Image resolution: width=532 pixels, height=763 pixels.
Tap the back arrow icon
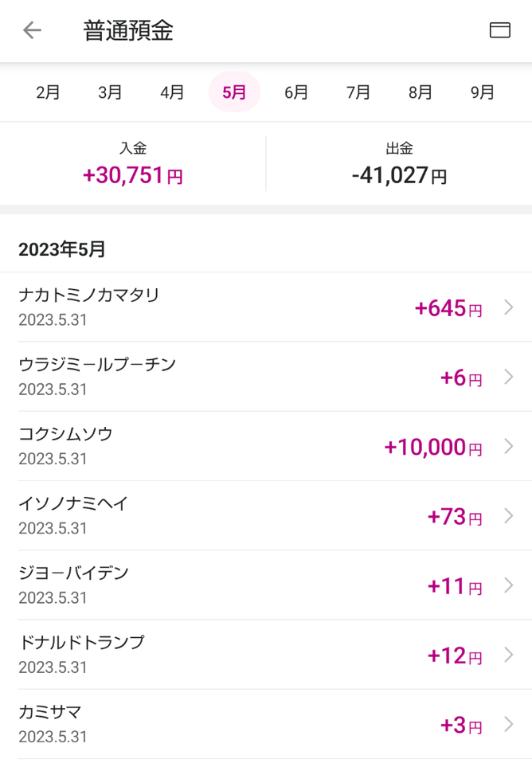[32, 30]
